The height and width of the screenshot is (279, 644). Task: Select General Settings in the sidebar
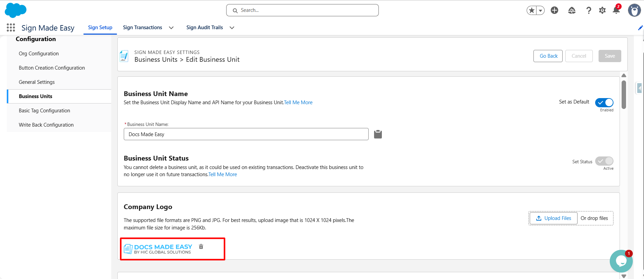click(59, 82)
